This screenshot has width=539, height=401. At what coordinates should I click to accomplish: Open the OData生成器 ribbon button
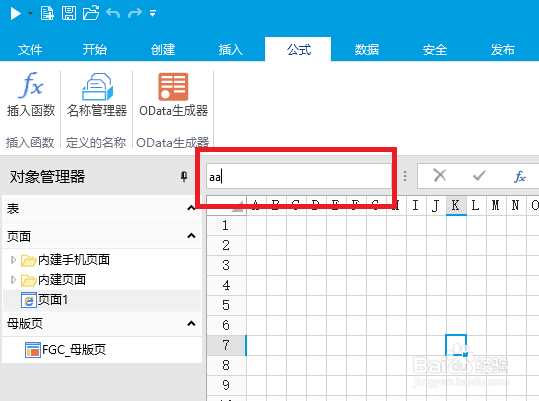coord(173,94)
